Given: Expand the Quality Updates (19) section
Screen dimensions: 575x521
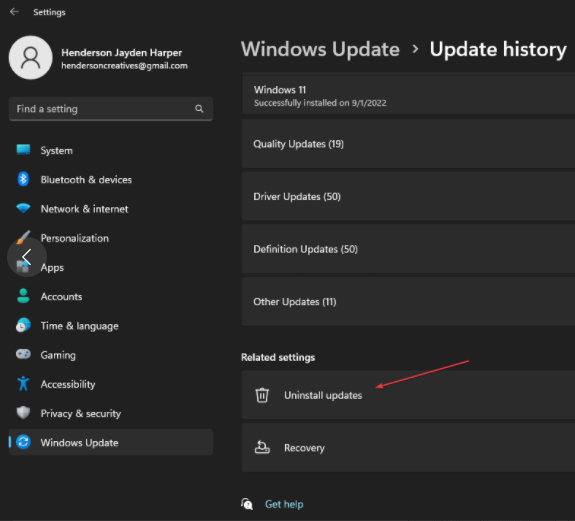Looking at the screenshot, I should [x=408, y=144].
